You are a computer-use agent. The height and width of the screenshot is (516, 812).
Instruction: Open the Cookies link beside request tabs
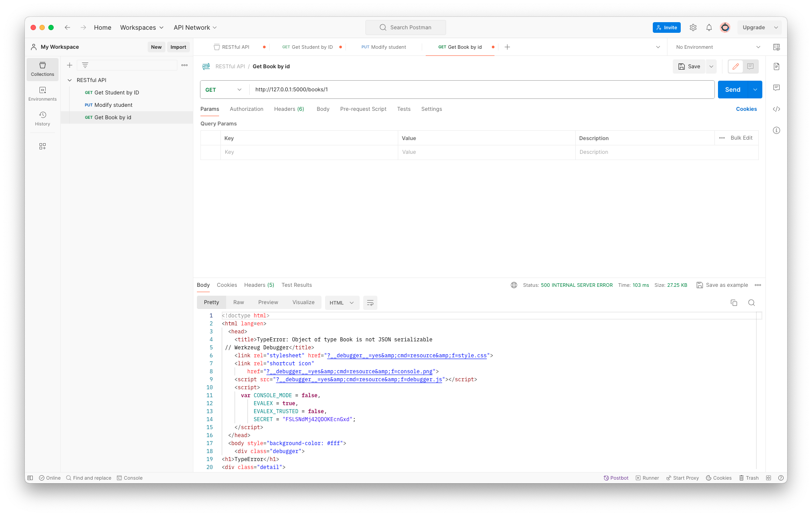point(746,109)
